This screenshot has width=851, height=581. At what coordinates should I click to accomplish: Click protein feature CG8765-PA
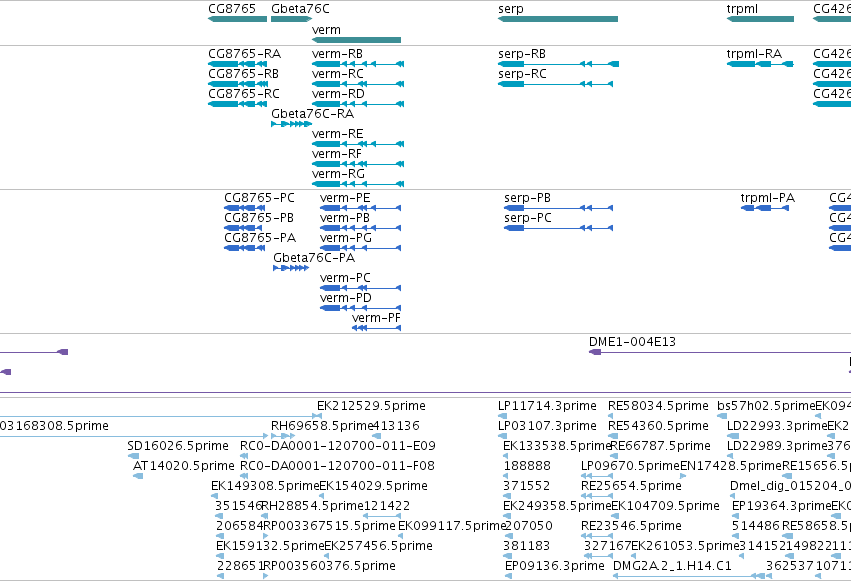(245, 248)
